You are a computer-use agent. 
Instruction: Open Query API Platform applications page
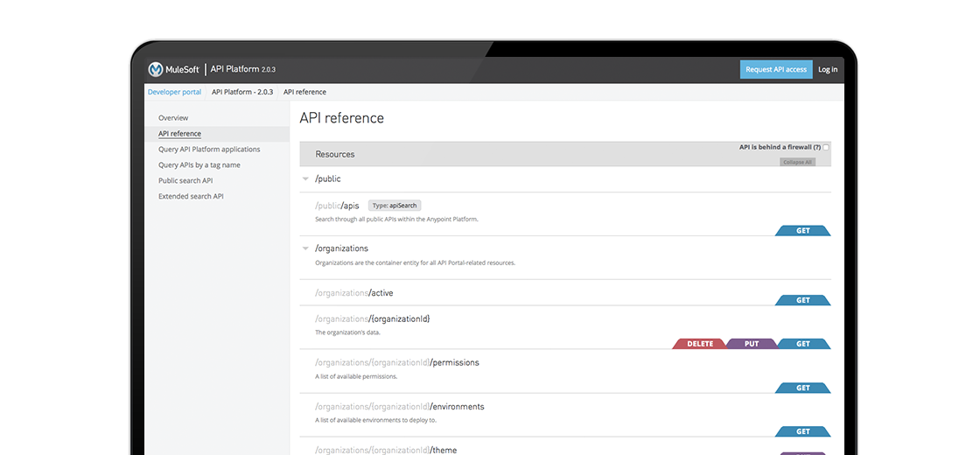click(x=209, y=150)
